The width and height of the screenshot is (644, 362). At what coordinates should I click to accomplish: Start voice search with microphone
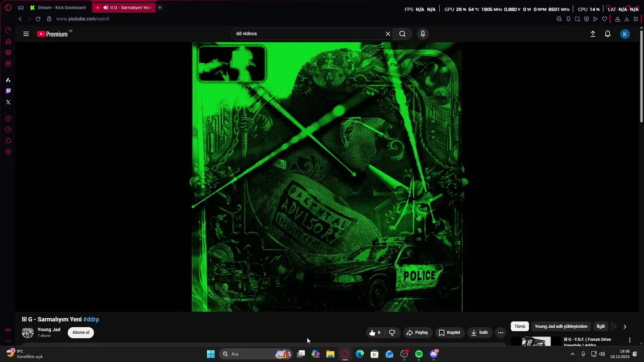point(423,34)
